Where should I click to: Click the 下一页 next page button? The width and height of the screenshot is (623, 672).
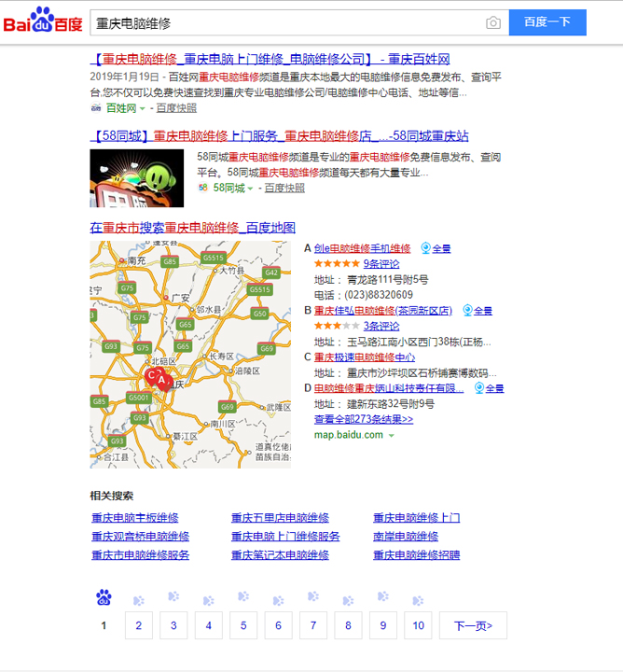(473, 625)
